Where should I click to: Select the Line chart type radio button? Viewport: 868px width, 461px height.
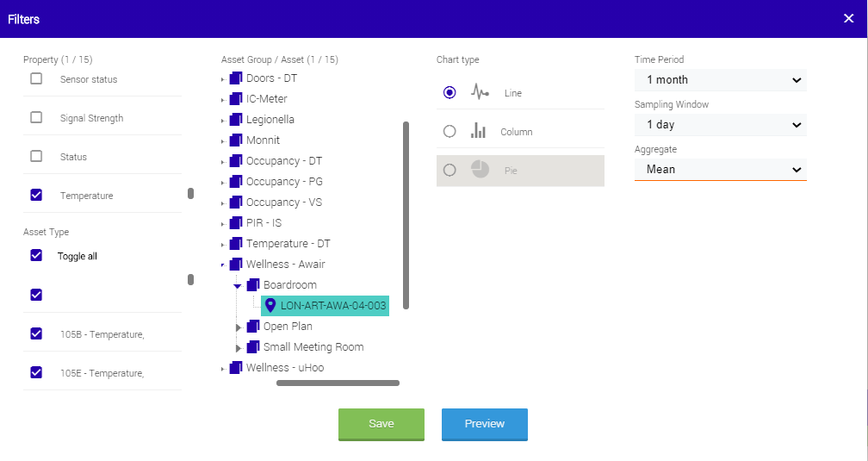[449, 92]
